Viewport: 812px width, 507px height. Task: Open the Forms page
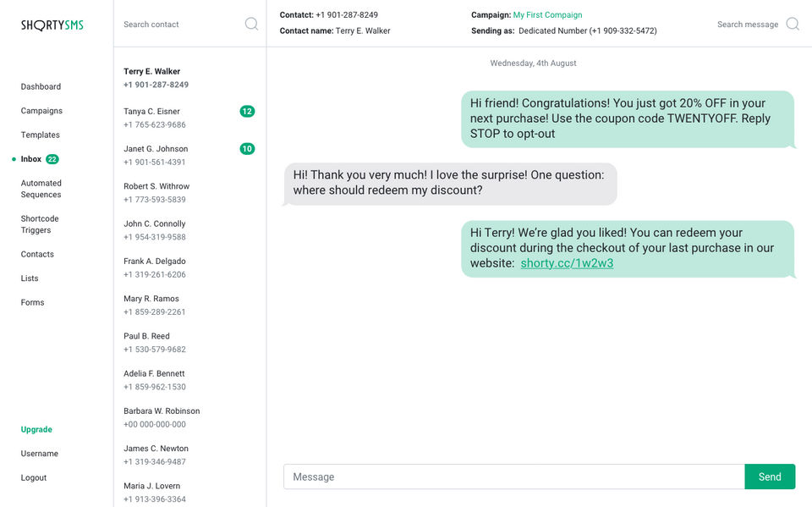pyautogui.click(x=33, y=302)
